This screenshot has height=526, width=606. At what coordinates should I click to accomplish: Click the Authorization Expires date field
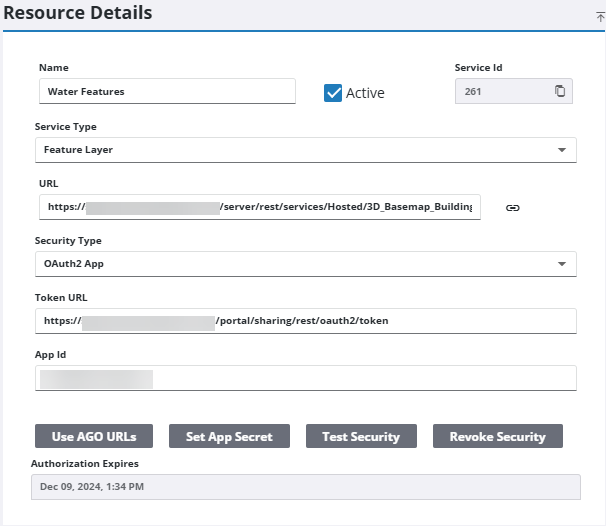tap(306, 487)
